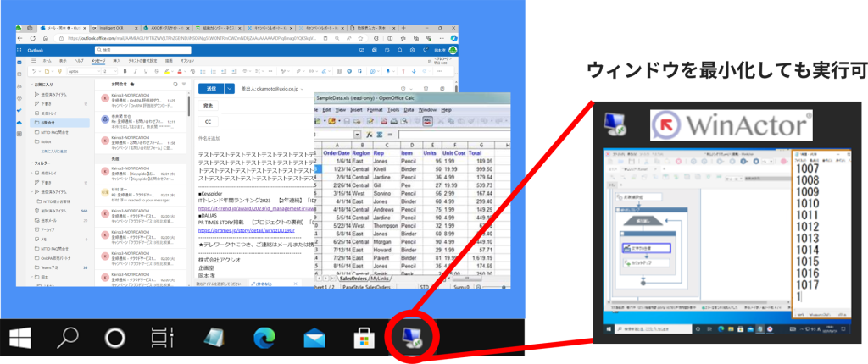Launch Microsoft Edge from the taskbar
This screenshot has width=868, height=364.
pyautogui.click(x=265, y=339)
